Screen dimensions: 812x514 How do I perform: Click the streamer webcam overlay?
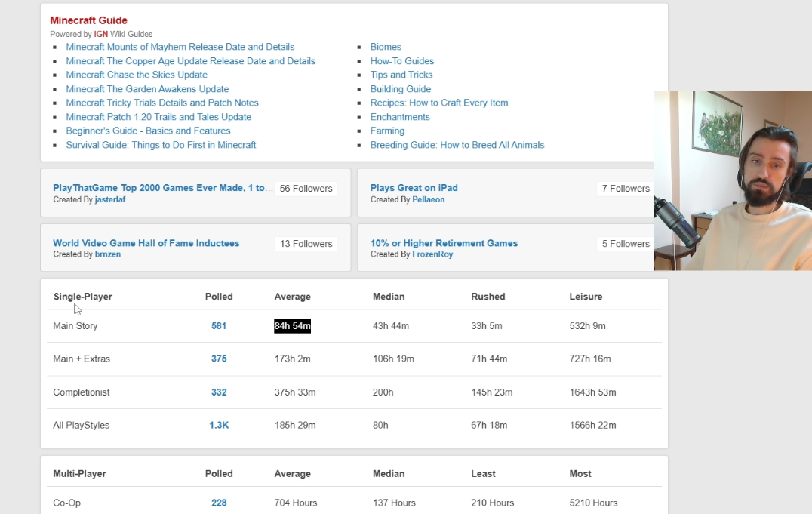(x=733, y=181)
